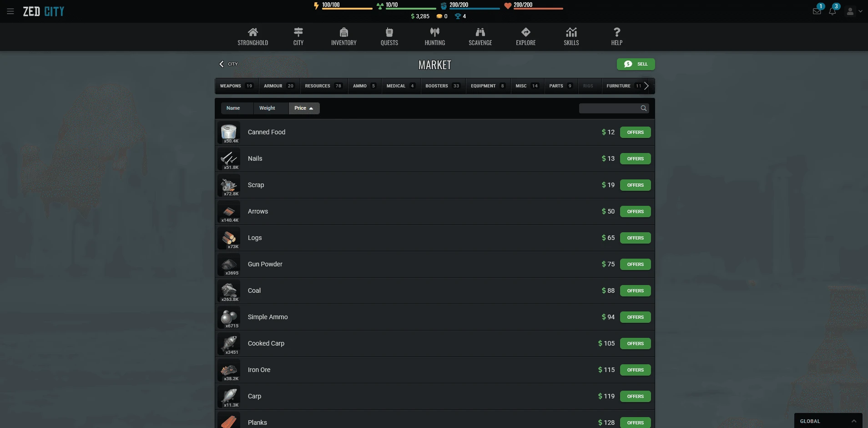
Task: Open the hamburger side menu
Action: [x=10, y=11]
